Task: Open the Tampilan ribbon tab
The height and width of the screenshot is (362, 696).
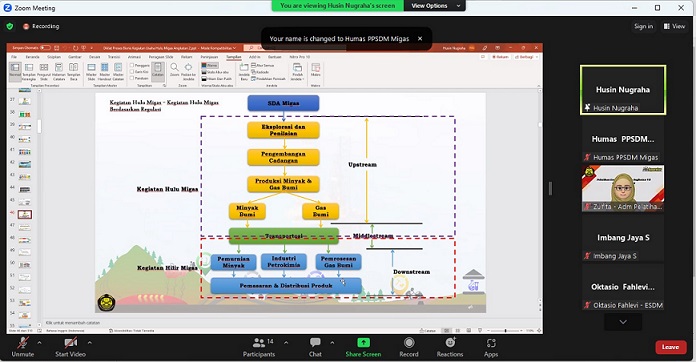Action: click(x=234, y=57)
